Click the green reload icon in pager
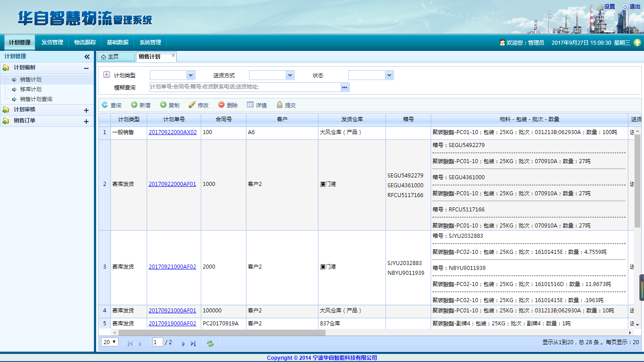 point(210,344)
